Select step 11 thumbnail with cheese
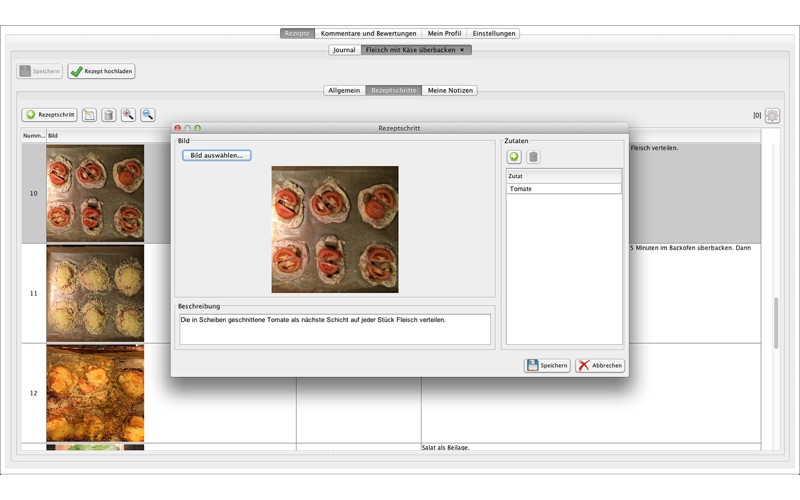The image size is (800, 500). tap(95, 293)
